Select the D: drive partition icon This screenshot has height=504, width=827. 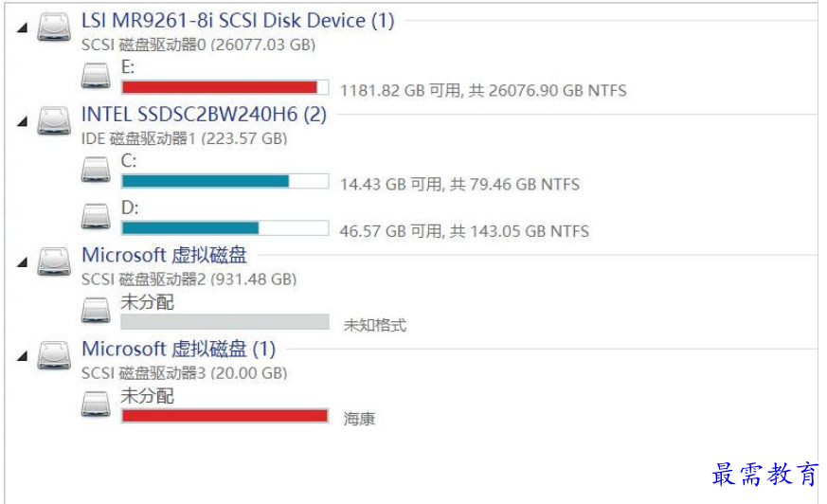(96, 216)
